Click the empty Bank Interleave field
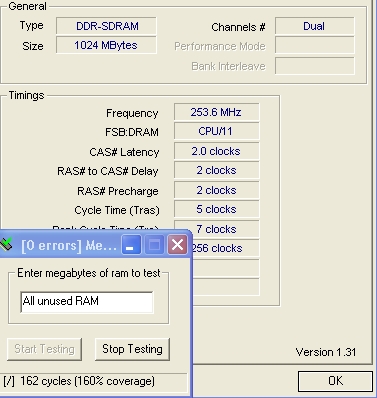 point(314,66)
